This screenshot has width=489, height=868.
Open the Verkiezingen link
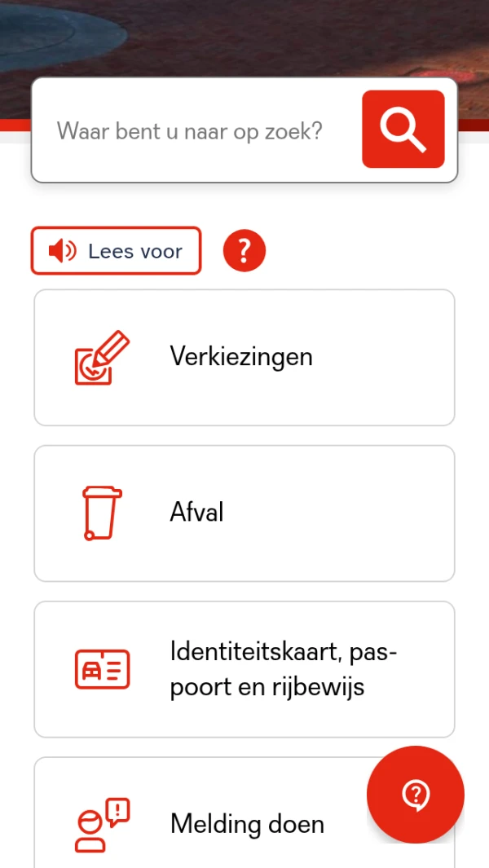[x=241, y=356]
